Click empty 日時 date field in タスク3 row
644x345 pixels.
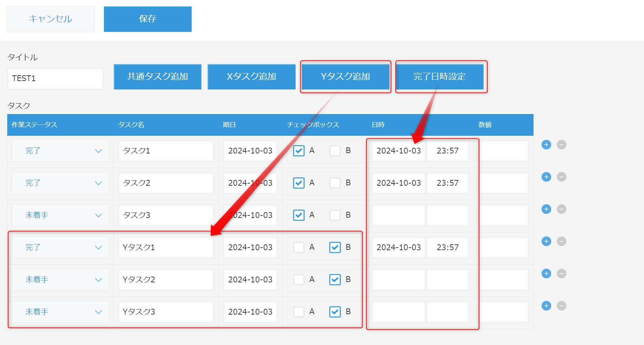(x=399, y=215)
